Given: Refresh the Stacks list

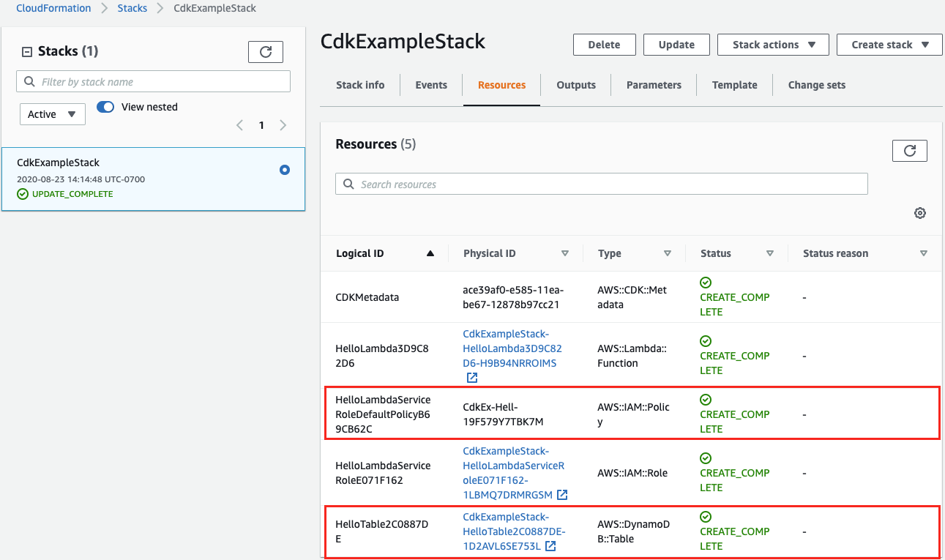Looking at the screenshot, I should click(266, 51).
